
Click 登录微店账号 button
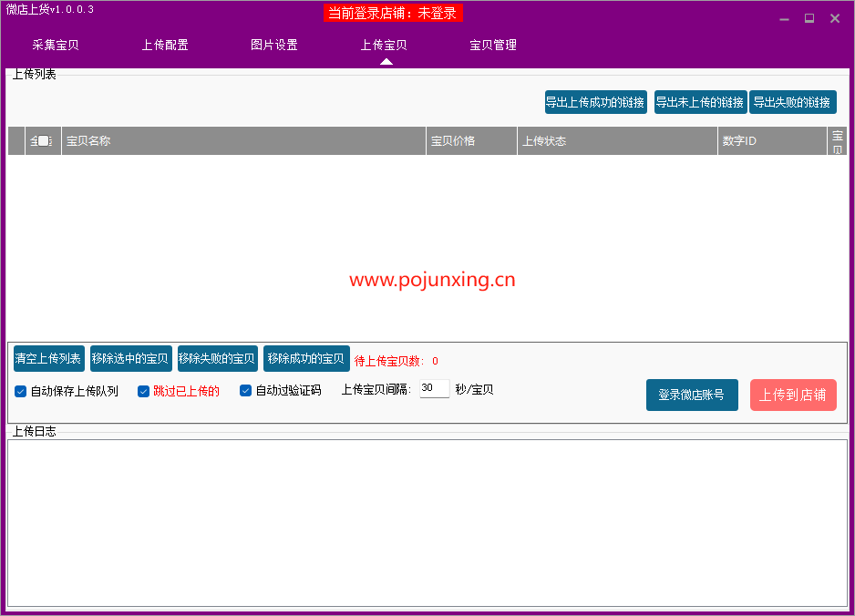pyautogui.click(x=692, y=395)
